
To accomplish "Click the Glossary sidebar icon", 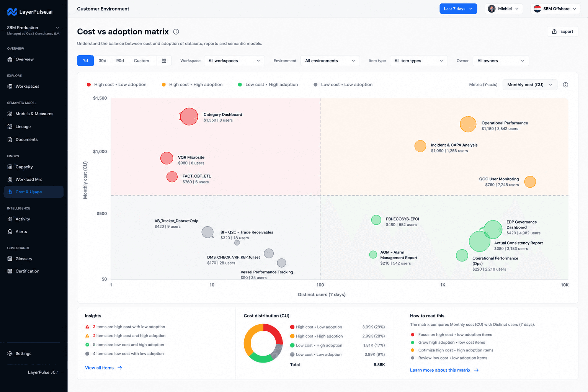I will [10, 259].
